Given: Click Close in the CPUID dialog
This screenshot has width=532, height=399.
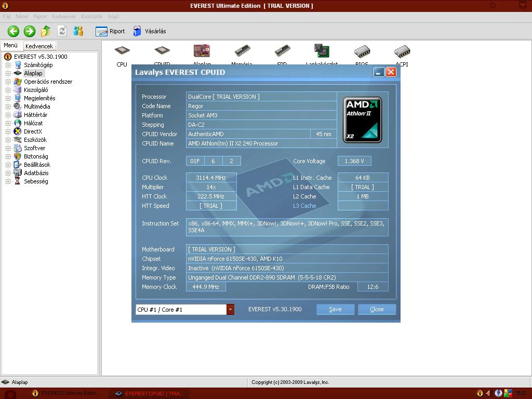Looking at the screenshot, I should (377, 309).
